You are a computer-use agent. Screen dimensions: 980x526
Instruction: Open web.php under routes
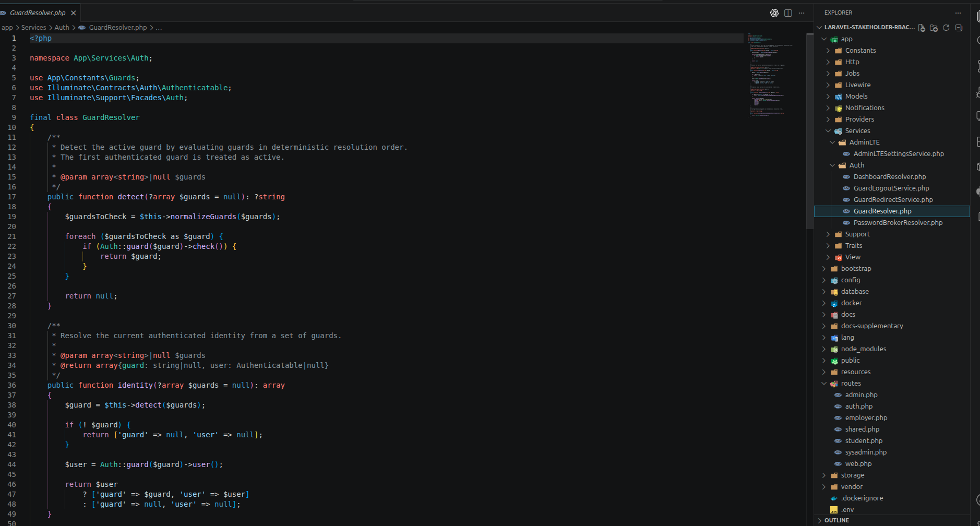click(858, 464)
